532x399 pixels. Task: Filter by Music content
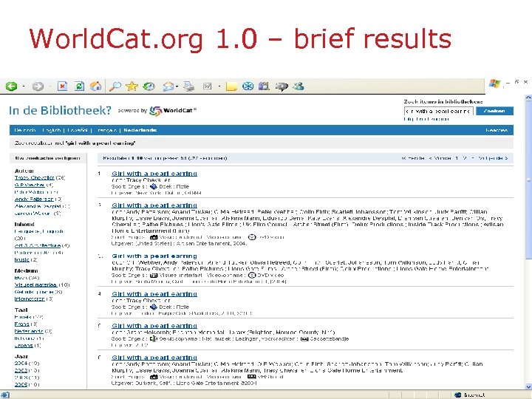pyautogui.click(x=22, y=259)
